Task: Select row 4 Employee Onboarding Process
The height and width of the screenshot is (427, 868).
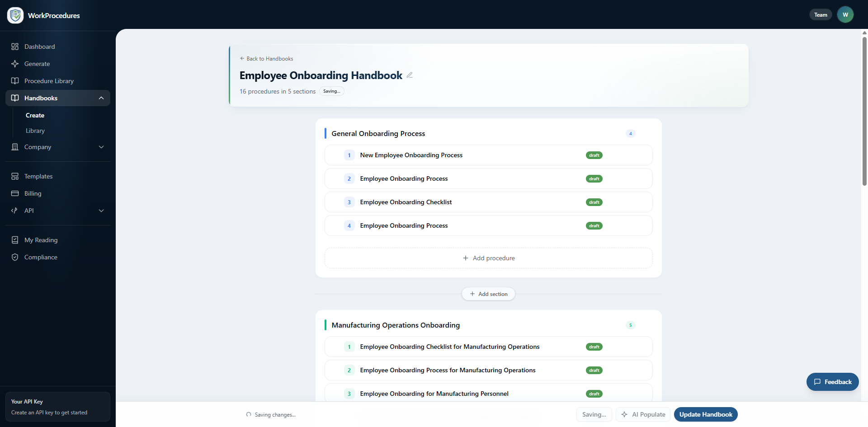Action: tap(489, 225)
